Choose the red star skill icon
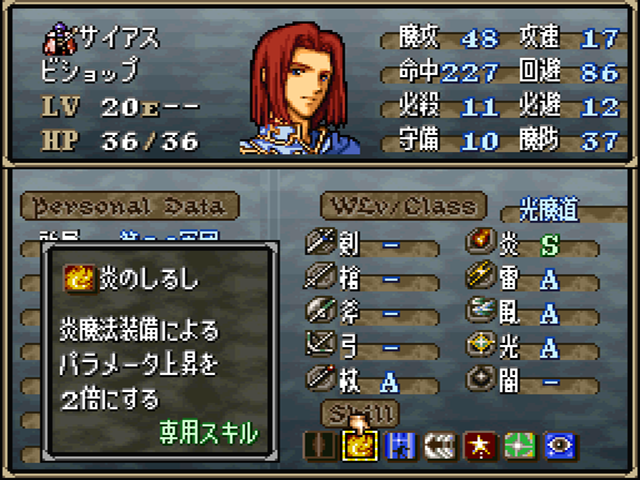Viewport: 640px width, 480px height. click(x=480, y=446)
